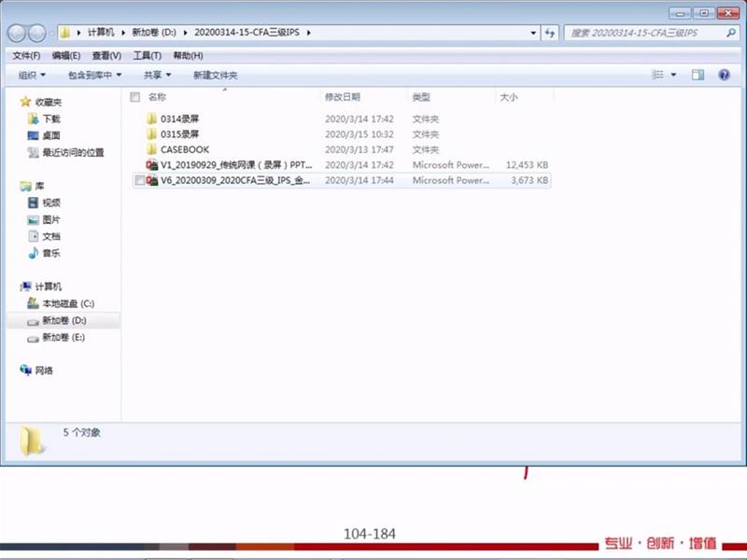Image resolution: width=747 pixels, height=560 pixels.
Task: Open the 查看(V) menu
Action: [x=106, y=56]
